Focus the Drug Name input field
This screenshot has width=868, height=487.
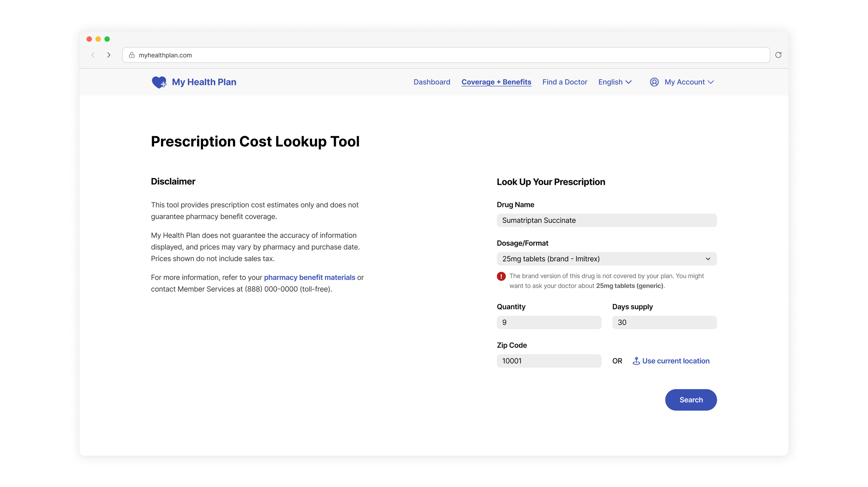(606, 220)
